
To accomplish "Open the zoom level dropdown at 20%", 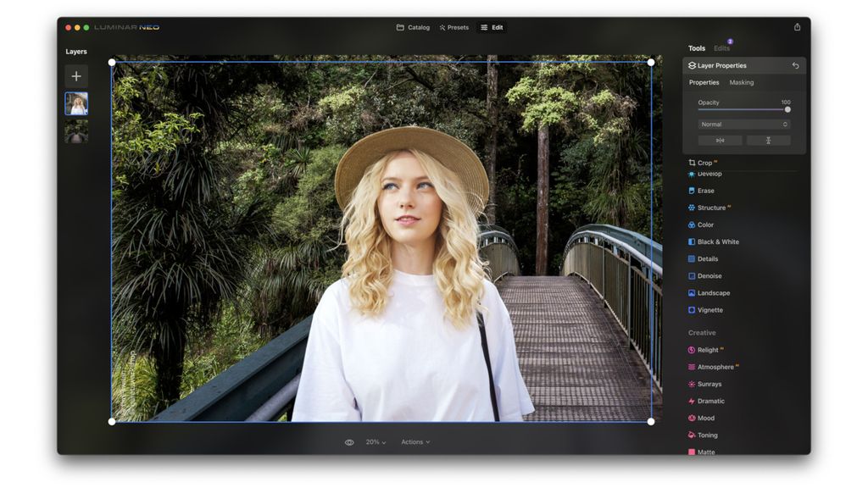I will [376, 441].
